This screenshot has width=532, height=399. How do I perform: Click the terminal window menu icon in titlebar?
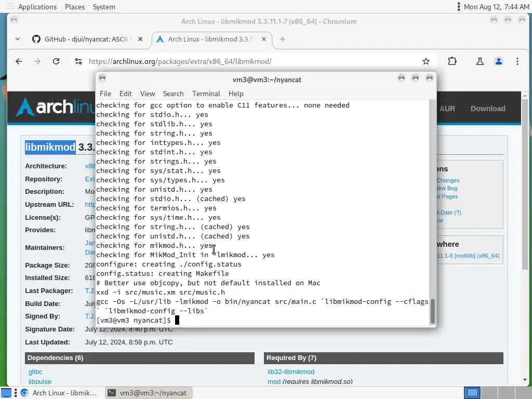point(102,78)
